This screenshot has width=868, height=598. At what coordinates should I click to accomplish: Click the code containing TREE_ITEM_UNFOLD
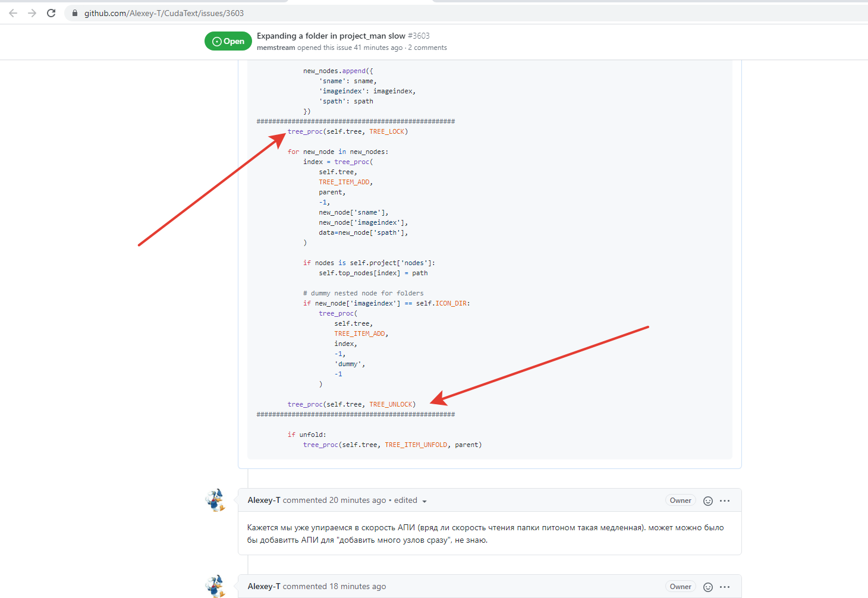[392, 445]
